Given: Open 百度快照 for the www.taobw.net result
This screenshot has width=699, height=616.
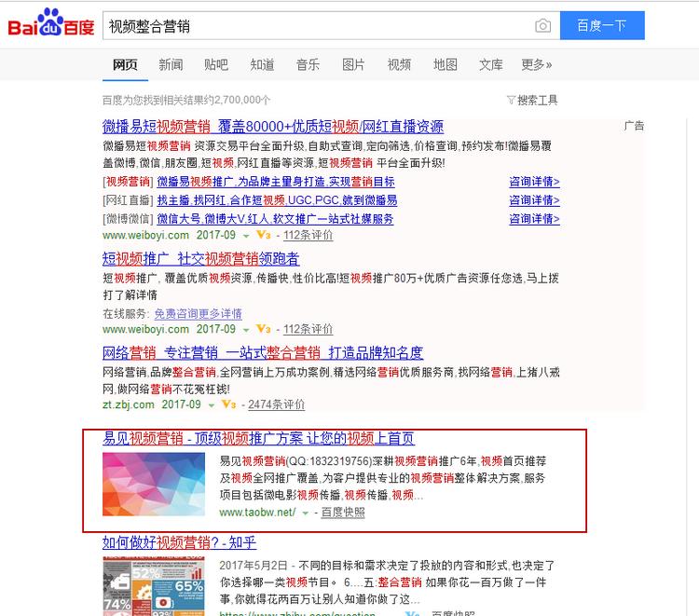Looking at the screenshot, I should [343, 513].
